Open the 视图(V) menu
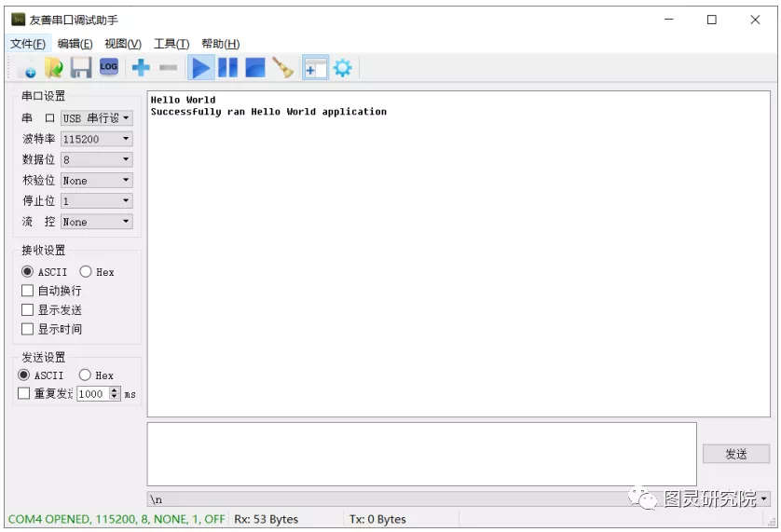Viewport: 781px width, 532px height. 123,44
